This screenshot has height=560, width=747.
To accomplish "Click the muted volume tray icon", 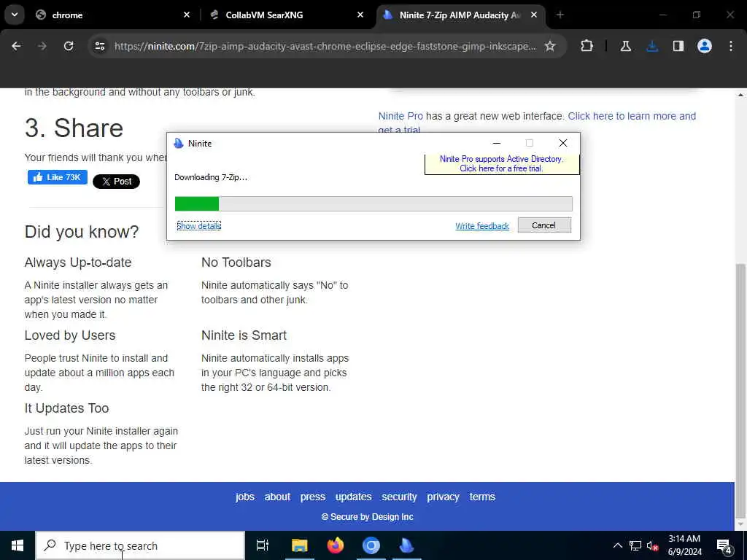I will coord(652,545).
